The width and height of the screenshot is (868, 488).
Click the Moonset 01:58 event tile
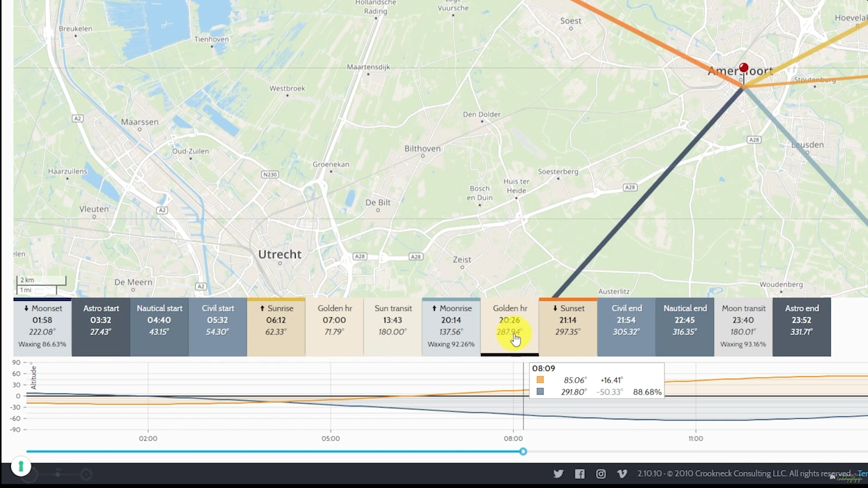(x=42, y=326)
